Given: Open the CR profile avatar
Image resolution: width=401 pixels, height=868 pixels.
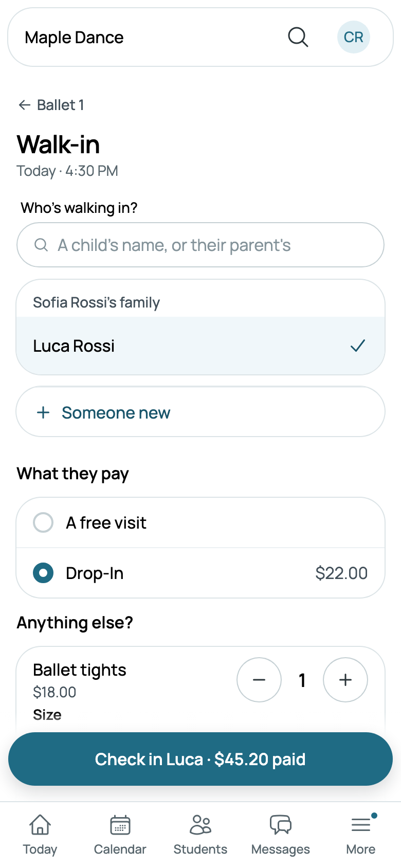Looking at the screenshot, I should tap(354, 37).
